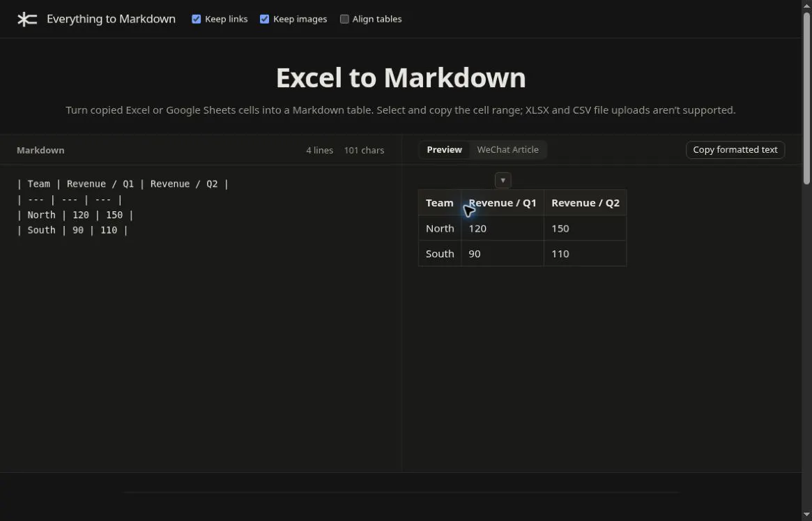Click the 4 lines counter
The height and width of the screenshot is (521, 812).
tap(319, 151)
